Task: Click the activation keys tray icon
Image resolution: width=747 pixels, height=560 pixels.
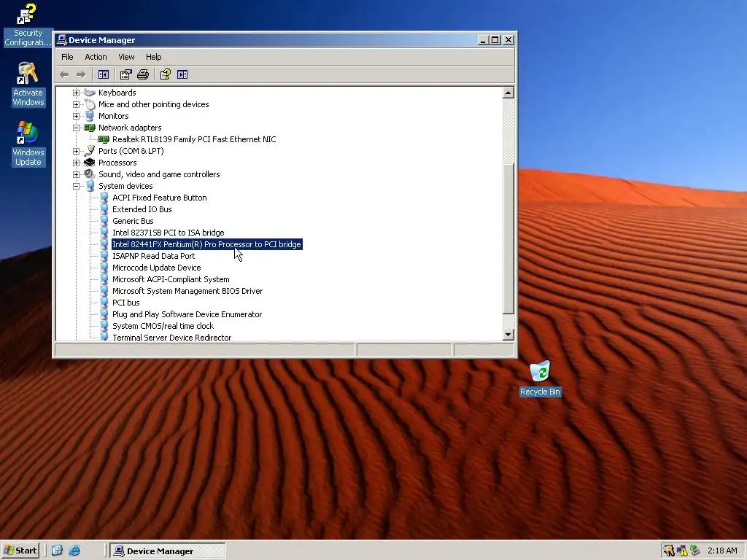Action: pyautogui.click(x=669, y=551)
